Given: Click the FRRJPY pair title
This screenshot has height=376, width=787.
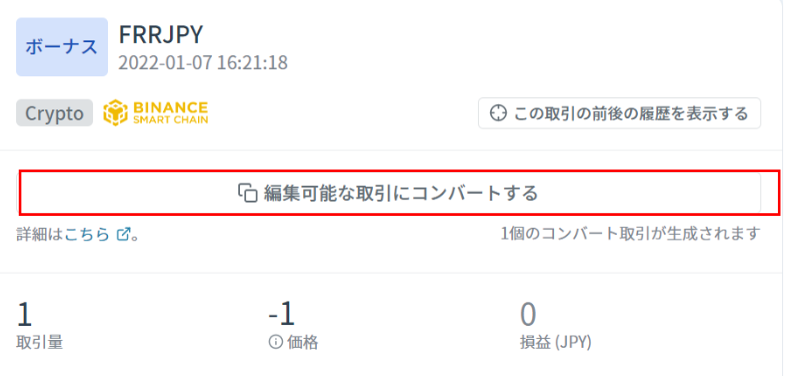Looking at the screenshot, I should pos(161,35).
